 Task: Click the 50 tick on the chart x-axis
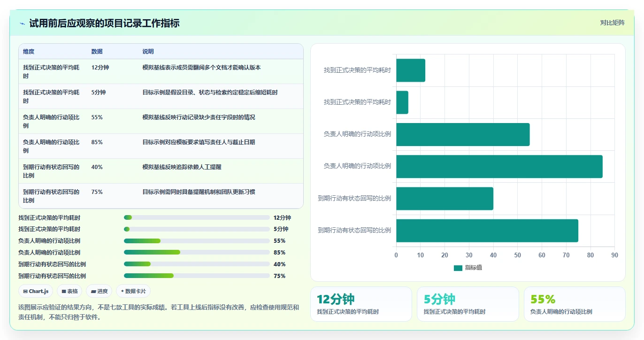(517, 255)
